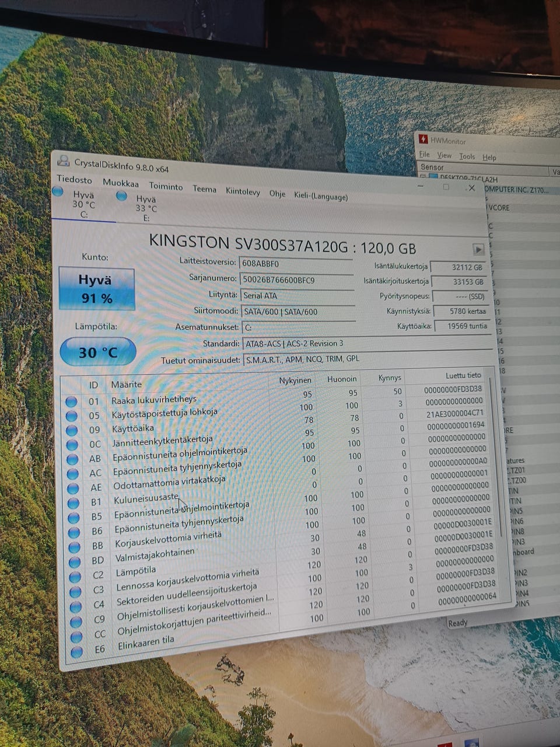The width and height of the screenshot is (560, 747).
Task: Open the Kiintolevy menu
Action: point(243,191)
